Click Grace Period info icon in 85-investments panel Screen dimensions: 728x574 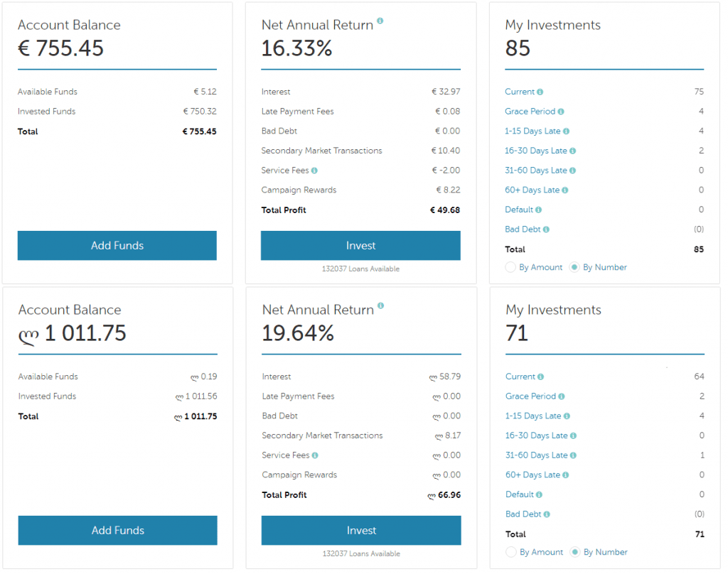(562, 112)
